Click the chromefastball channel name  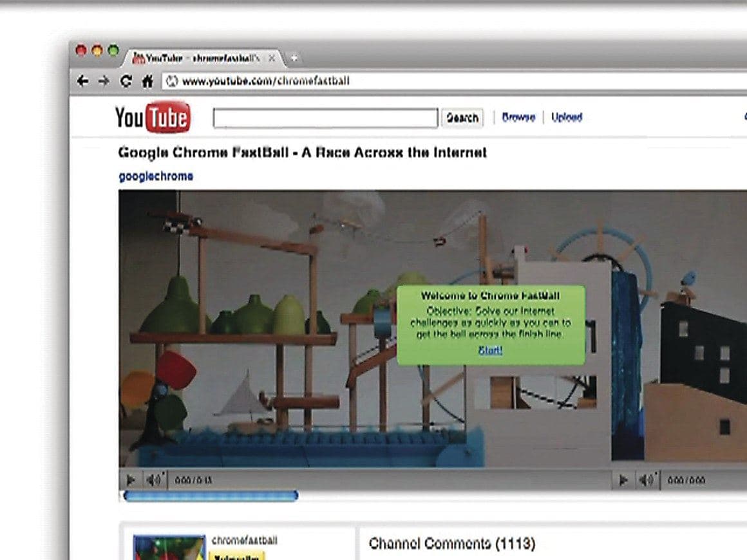pos(245,541)
